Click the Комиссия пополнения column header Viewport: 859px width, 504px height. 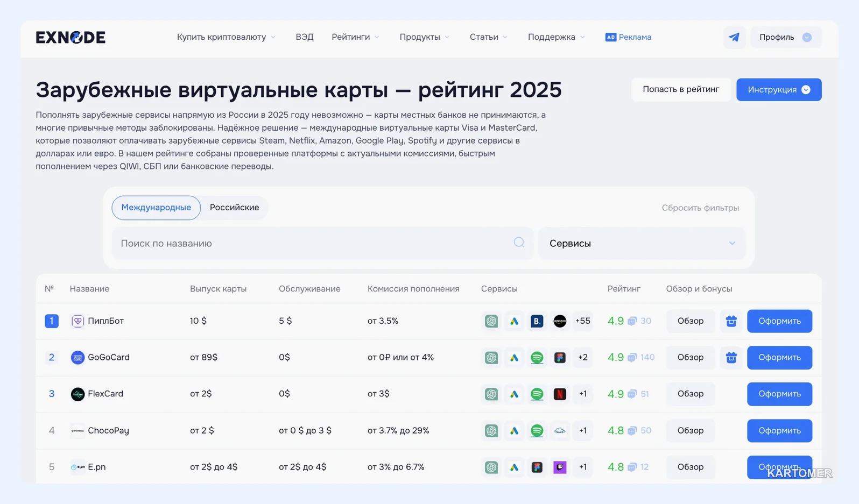click(x=413, y=289)
